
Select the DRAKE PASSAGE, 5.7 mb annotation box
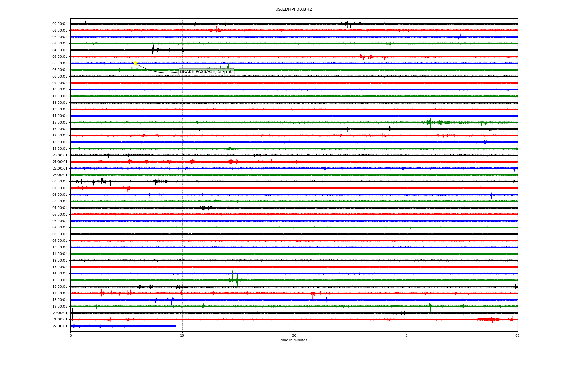[206, 72]
